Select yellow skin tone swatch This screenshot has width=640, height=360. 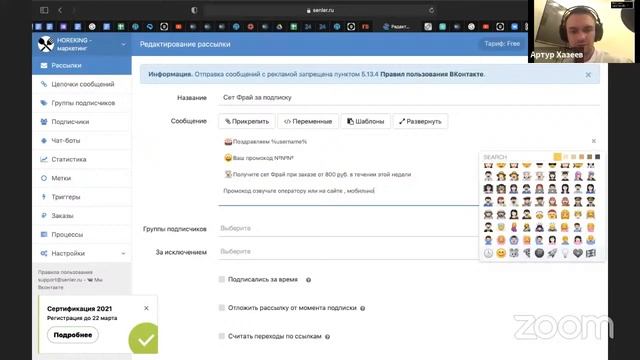tap(558, 157)
